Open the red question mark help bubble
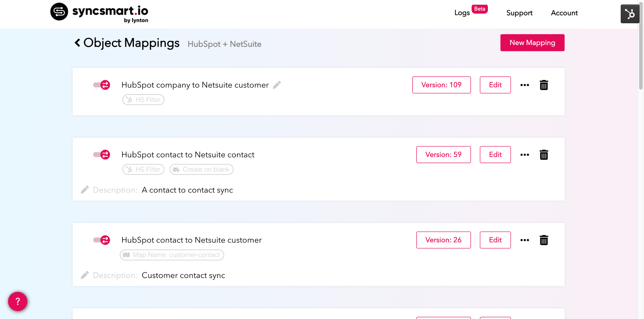The image size is (644, 319). pyautogui.click(x=18, y=301)
